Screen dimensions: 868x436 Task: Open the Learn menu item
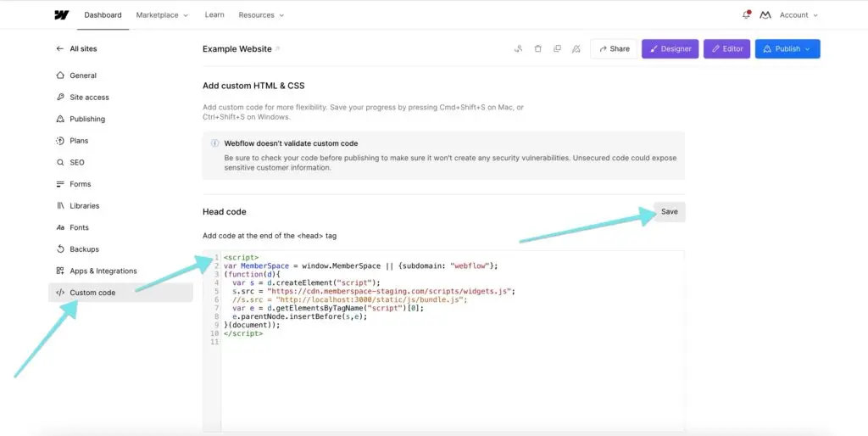(x=214, y=15)
